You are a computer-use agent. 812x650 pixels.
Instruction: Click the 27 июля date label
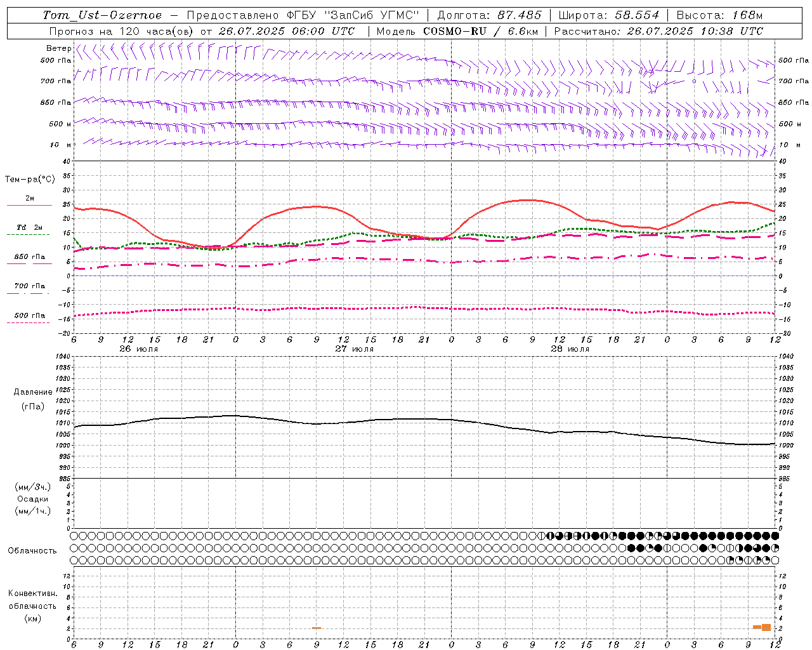point(355,349)
